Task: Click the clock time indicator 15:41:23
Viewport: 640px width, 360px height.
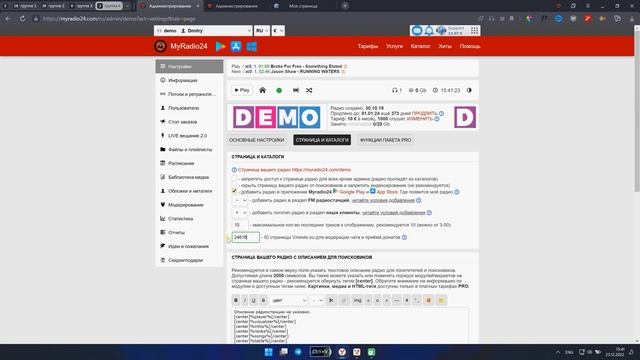Action: click(x=447, y=90)
